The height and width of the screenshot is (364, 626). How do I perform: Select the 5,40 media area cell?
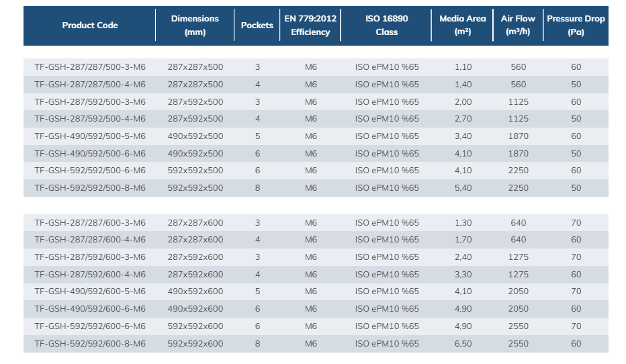coord(463,188)
